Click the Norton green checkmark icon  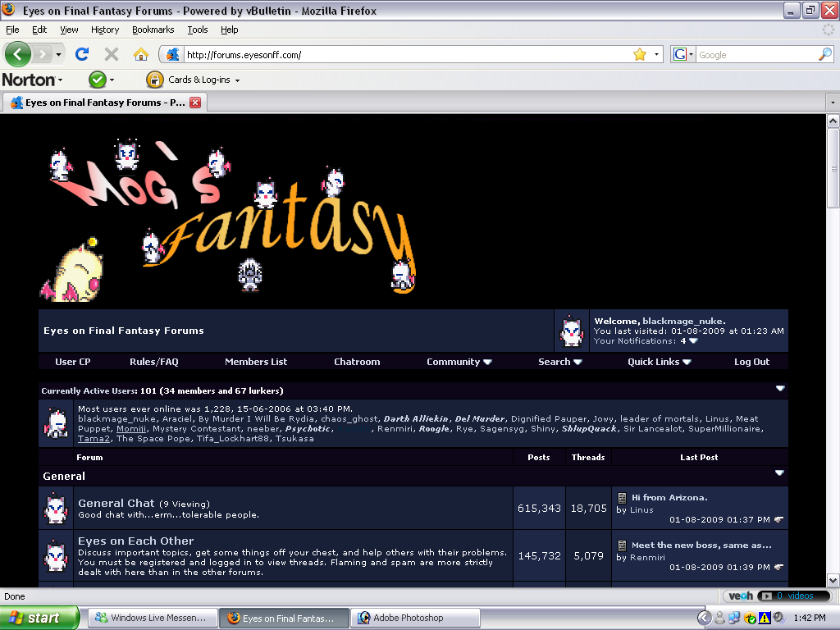98,80
